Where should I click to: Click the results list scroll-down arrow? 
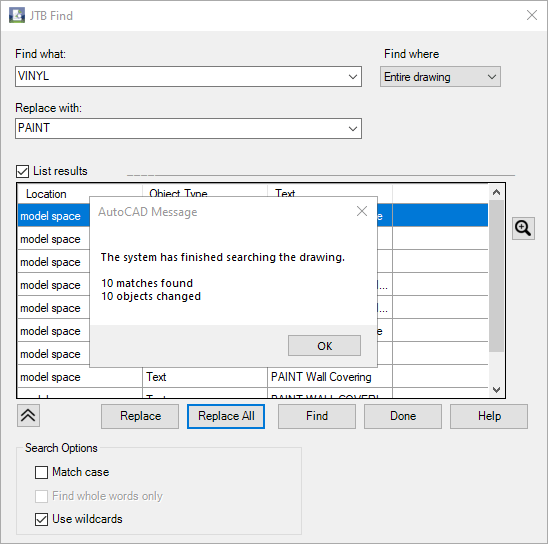[496, 390]
